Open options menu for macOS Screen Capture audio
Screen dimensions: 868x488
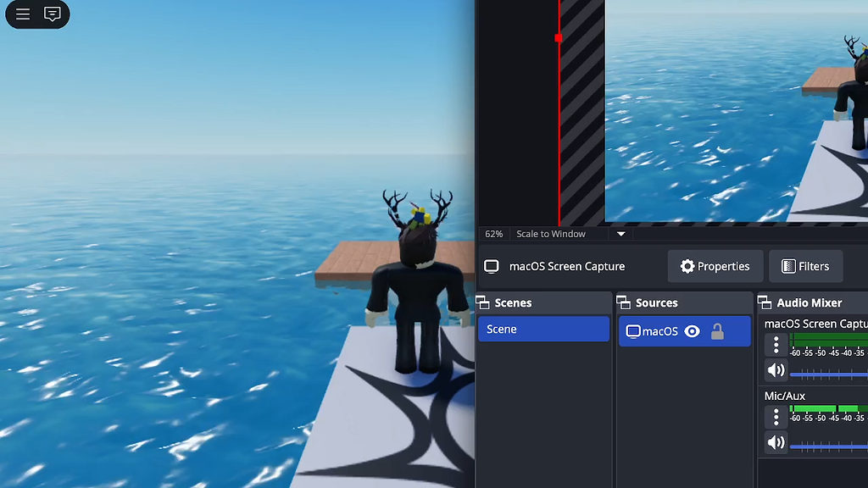[x=776, y=345]
